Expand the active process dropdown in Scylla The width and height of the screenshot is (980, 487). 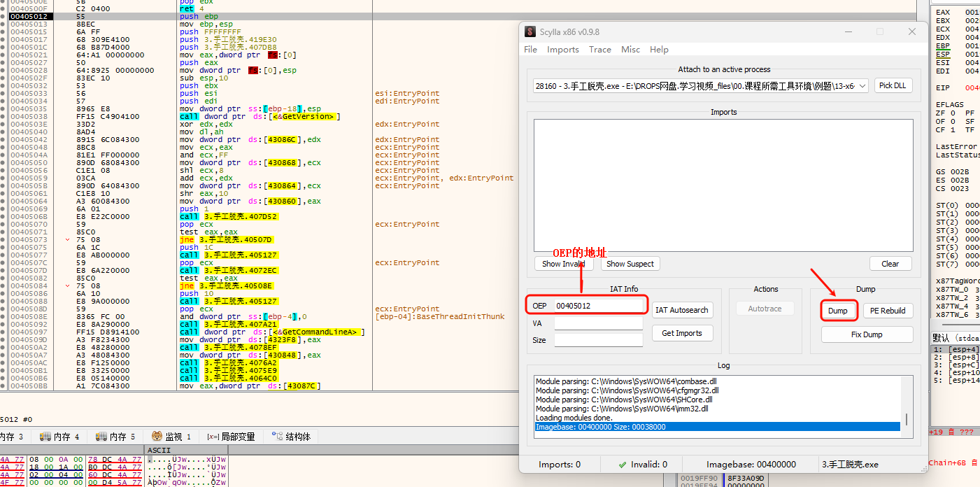point(861,86)
